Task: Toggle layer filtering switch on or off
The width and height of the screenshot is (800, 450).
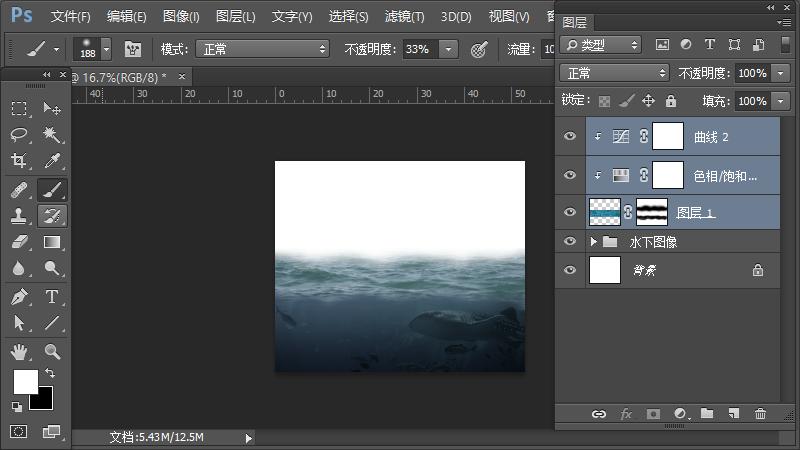Action: coord(786,45)
